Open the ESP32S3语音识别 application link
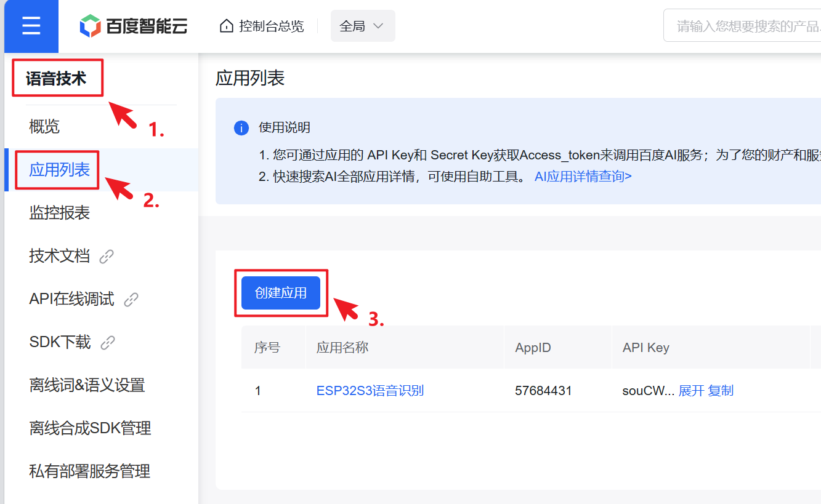Viewport: 821px width, 504px height. tap(370, 391)
